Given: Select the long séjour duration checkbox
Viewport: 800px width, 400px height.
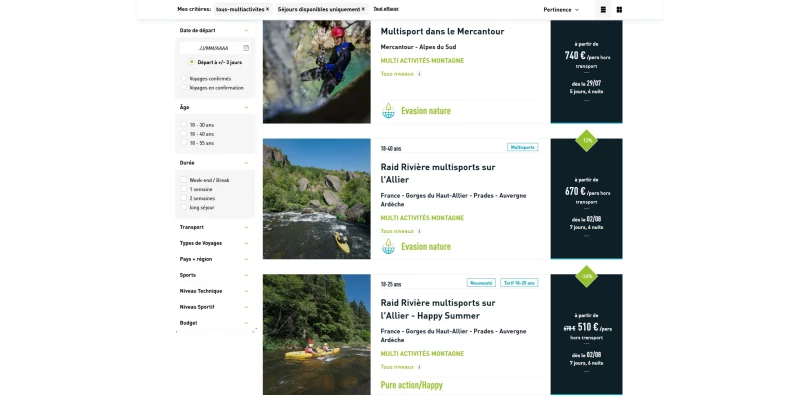Looking at the screenshot, I should pyautogui.click(x=184, y=207).
